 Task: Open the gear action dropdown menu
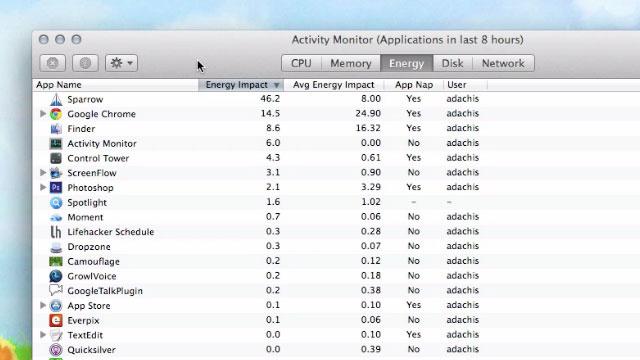121,63
